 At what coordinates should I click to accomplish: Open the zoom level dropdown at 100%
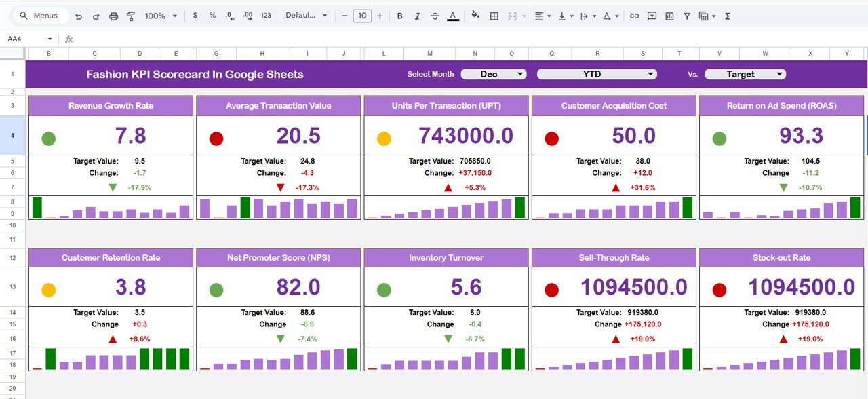(x=159, y=15)
